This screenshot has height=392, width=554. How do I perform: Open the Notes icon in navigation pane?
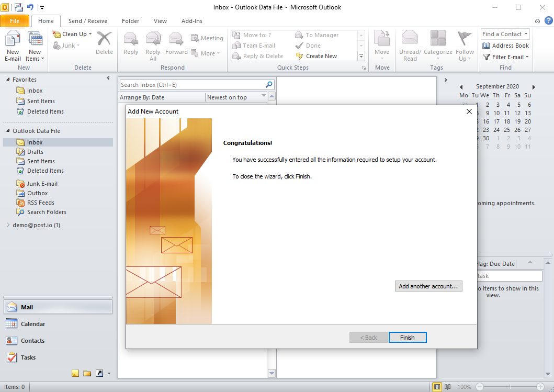pos(75,373)
